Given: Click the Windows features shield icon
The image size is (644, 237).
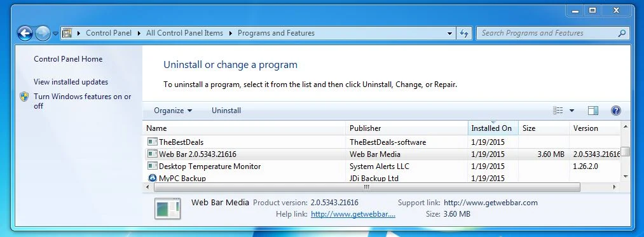Looking at the screenshot, I should coord(24,97).
